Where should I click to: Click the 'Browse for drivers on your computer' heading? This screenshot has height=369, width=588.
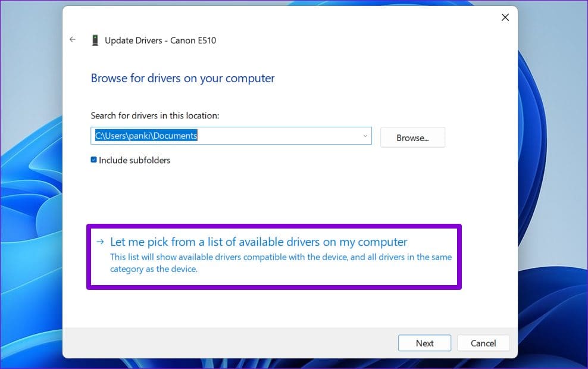tap(183, 78)
